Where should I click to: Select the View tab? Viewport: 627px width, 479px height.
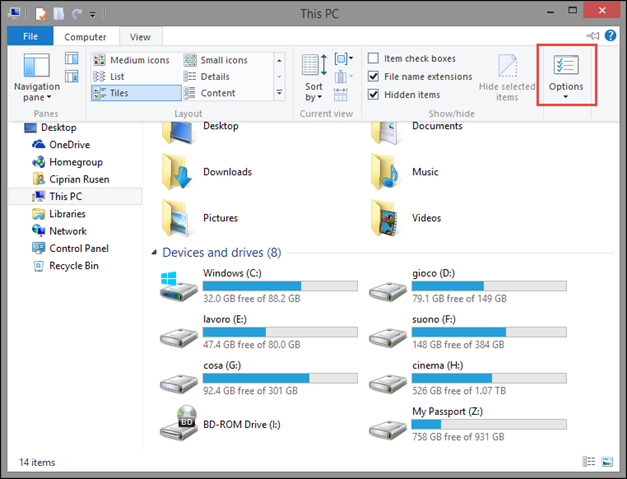point(140,37)
